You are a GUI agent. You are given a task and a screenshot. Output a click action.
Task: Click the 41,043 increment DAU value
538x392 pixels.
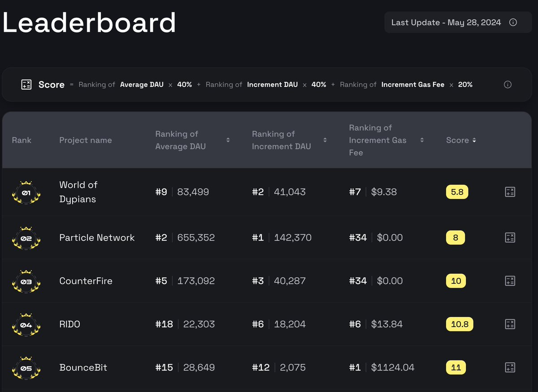pyautogui.click(x=290, y=192)
